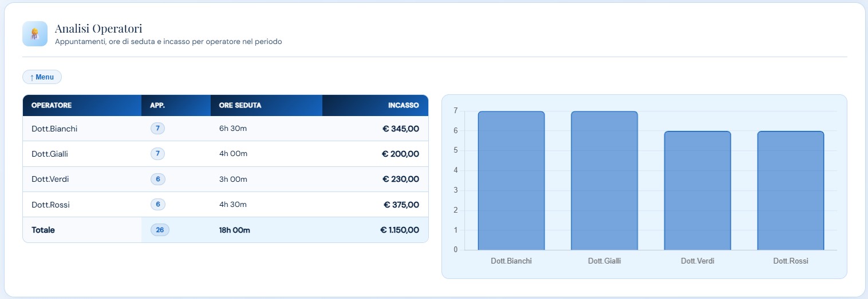Viewport: 868px width, 299px height.
Task: Sort by the Operatore column header
Action: click(x=52, y=105)
